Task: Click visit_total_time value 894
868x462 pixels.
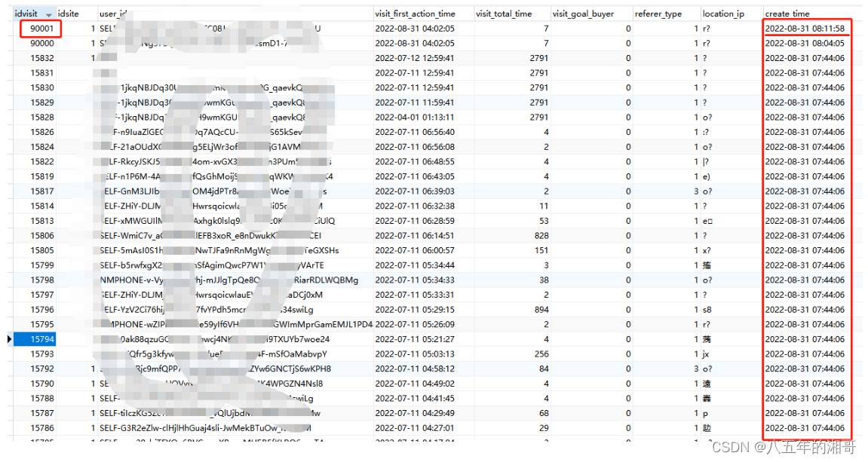Action: click(541, 310)
